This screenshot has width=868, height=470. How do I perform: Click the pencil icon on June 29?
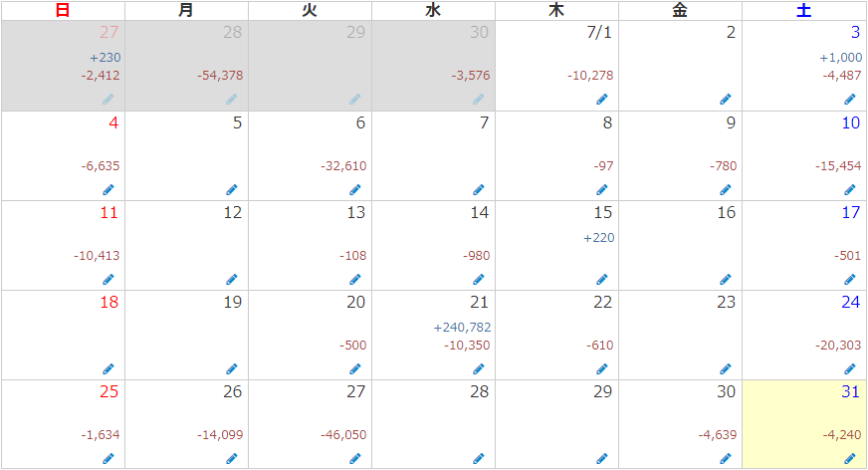pos(354,100)
